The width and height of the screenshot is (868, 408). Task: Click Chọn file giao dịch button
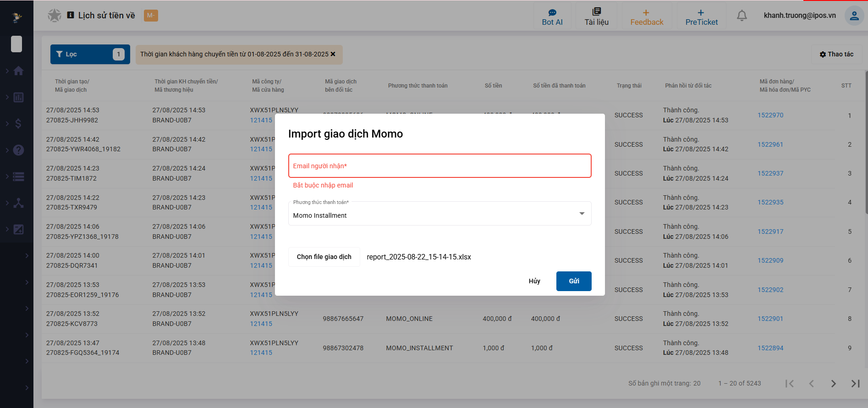[x=324, y=257]
